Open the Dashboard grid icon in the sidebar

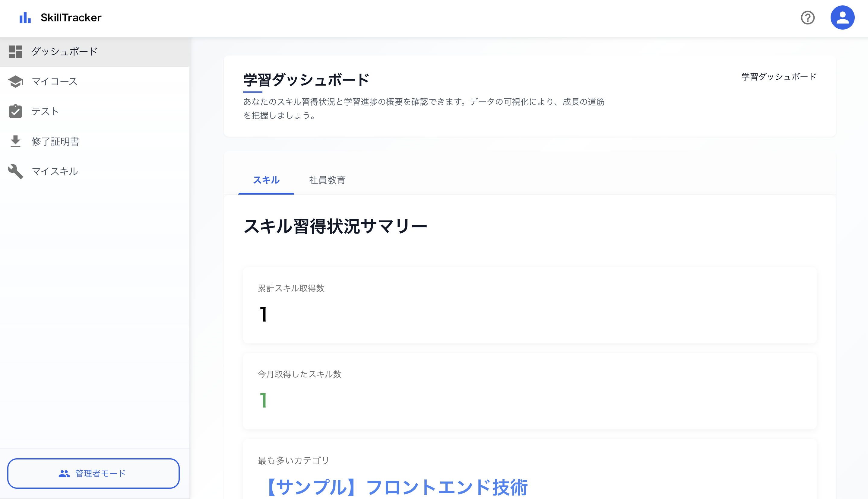15,51
